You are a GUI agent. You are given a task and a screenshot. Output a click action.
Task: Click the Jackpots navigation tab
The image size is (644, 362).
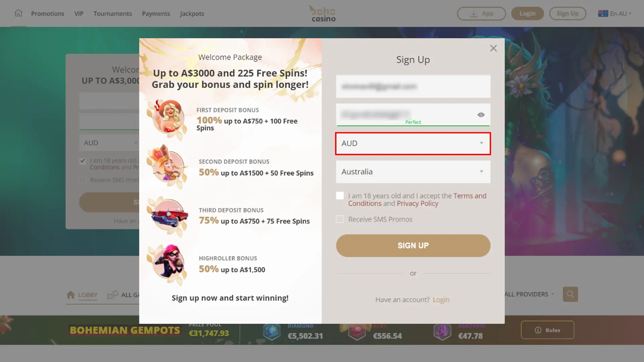pyautogui.click(x=192, y=13)
